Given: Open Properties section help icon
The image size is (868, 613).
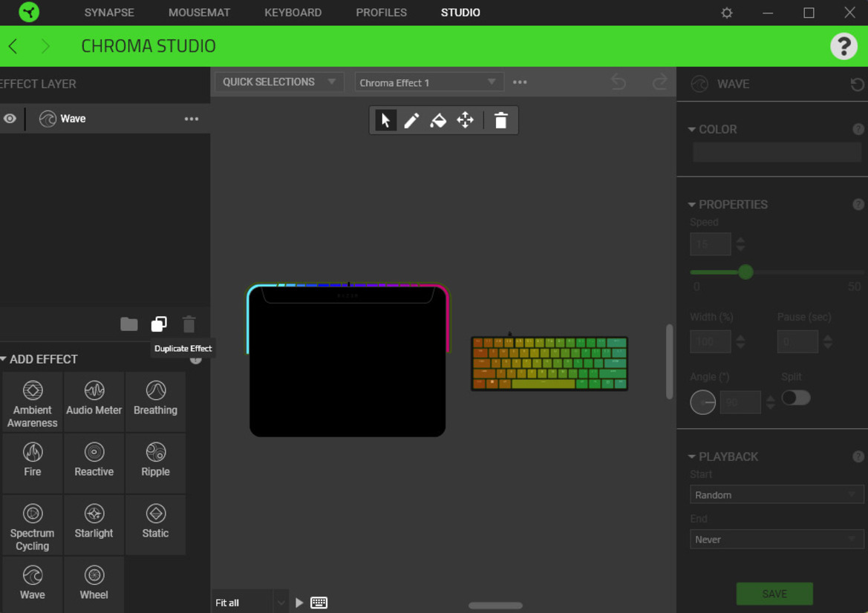Looking at the screenshot, I should pos(858,205).
